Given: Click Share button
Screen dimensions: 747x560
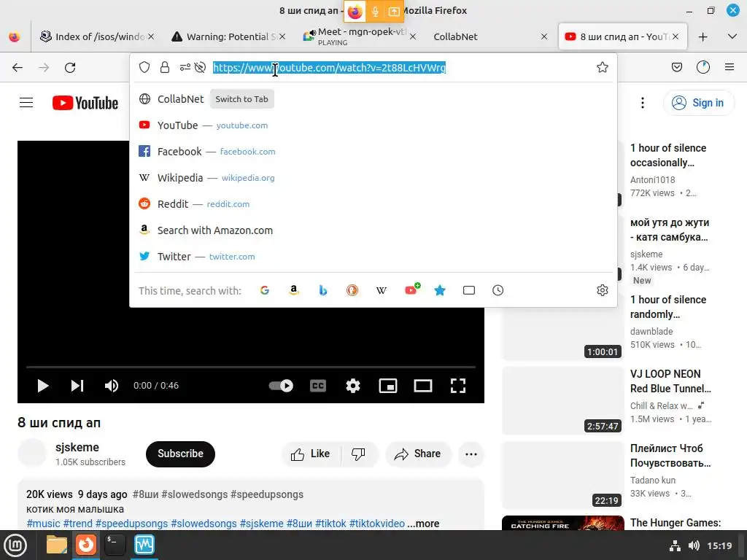Looking at the screenshot, I should (418, 454).
